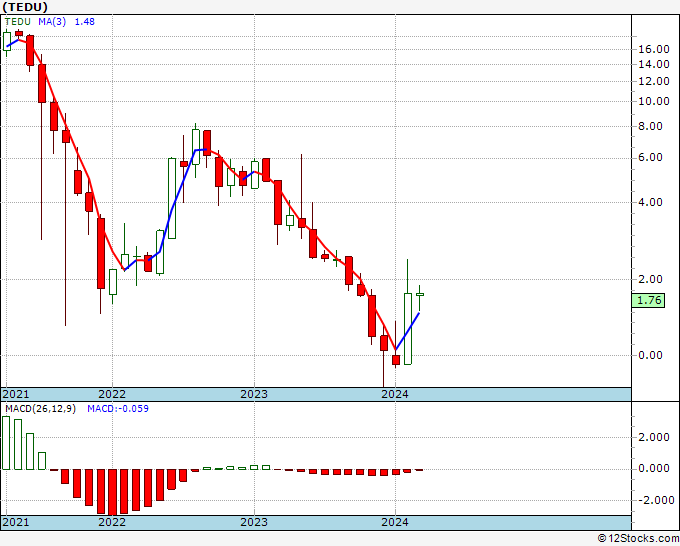This screenshot has height=546, width=680.
Task: Click the 0.000 MACD axis label
Action: click(x=654, y=469)
